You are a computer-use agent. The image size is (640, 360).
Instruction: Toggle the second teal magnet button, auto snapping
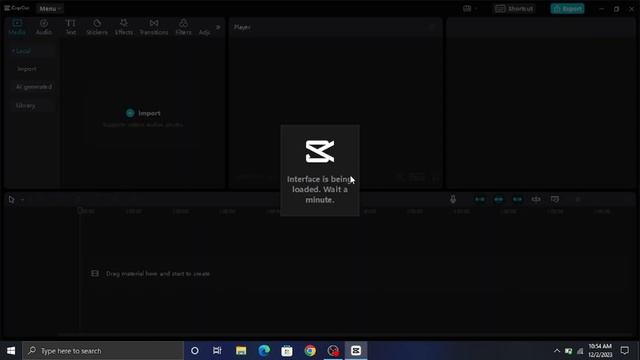coord(498,199)
